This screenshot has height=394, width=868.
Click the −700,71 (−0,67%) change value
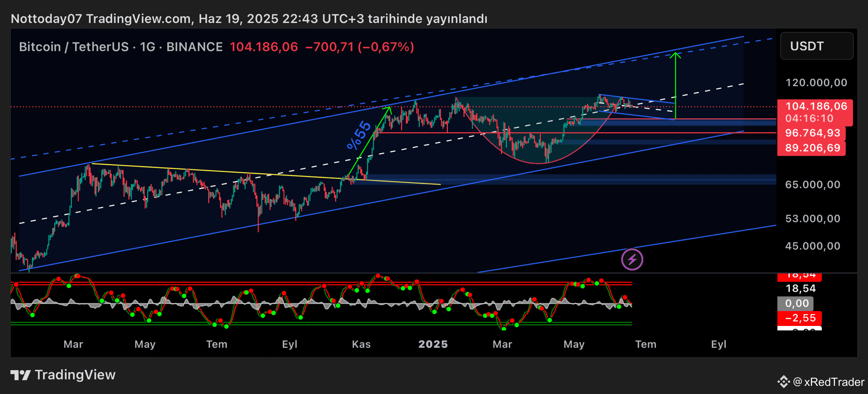(x=360, y=47)
